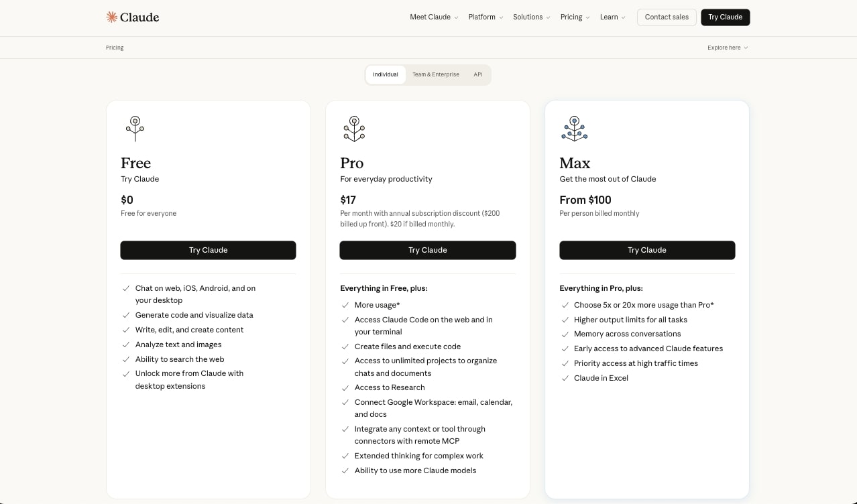Image resolution: width=857 pixels, height=504 pixels.
Task: Click the Pricing breadcrumb label
Action: (x=115, y=48)
